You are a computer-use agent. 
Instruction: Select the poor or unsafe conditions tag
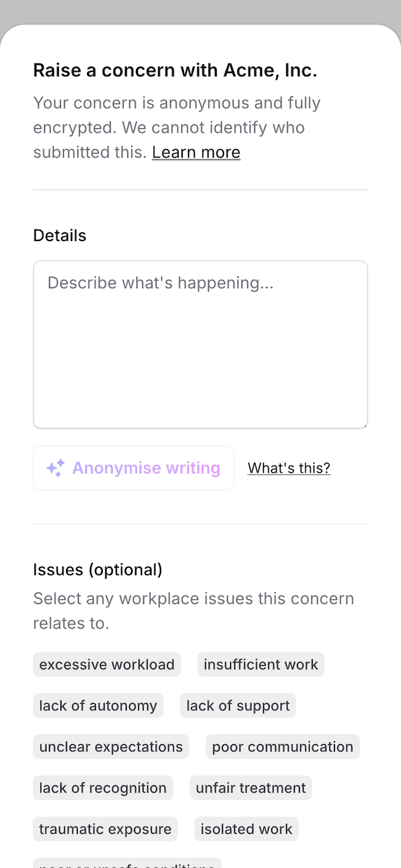pos(127,864)
